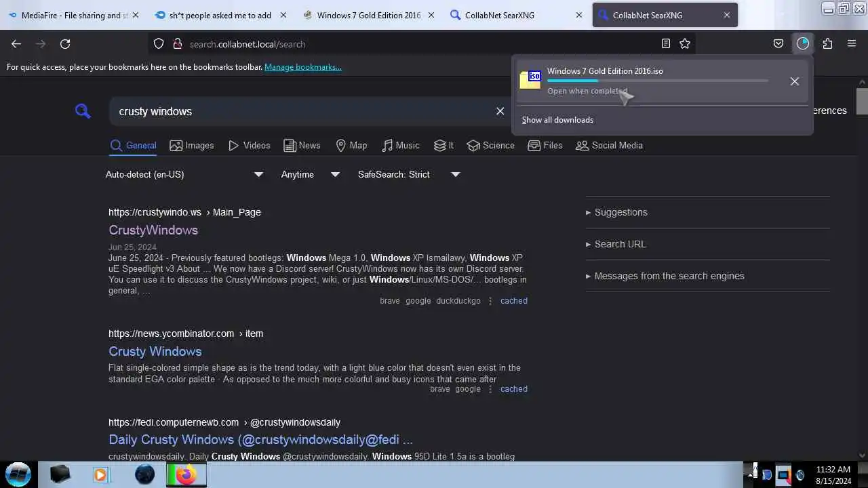868x488 pixels.
Task: Close the Windows 7 Gold Edition tab
Action: (431, 15)
